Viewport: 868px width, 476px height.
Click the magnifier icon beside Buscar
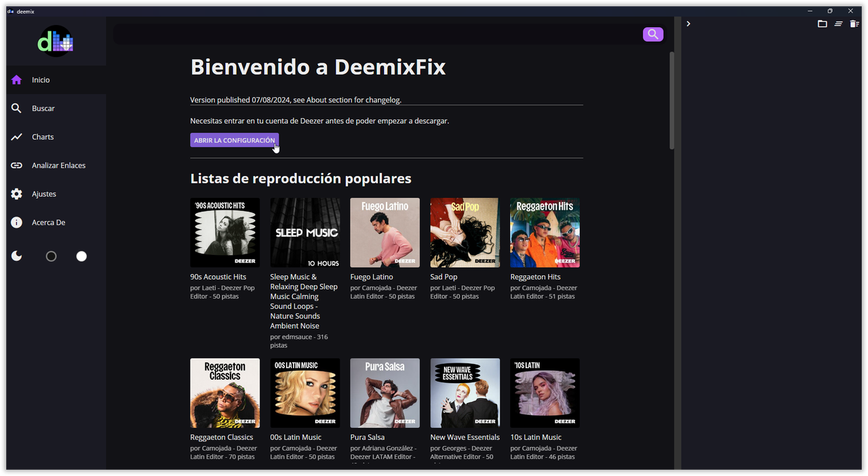click(16, 108)
